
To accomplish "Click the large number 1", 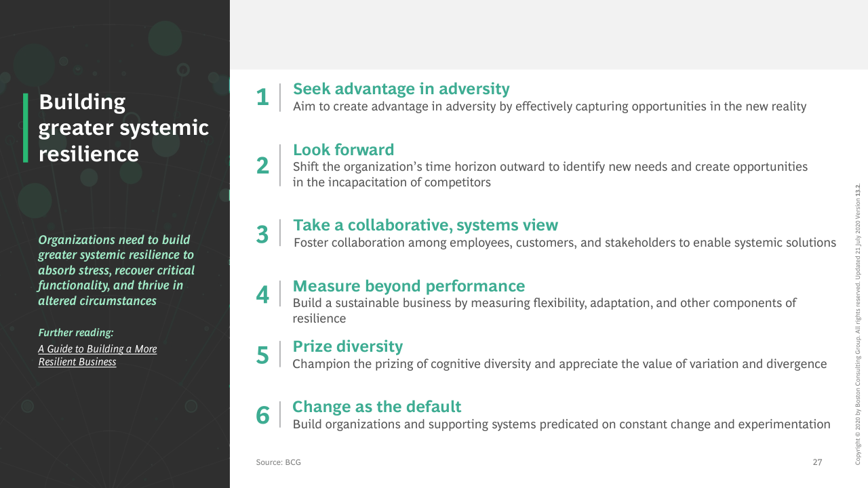I will 262,98.
